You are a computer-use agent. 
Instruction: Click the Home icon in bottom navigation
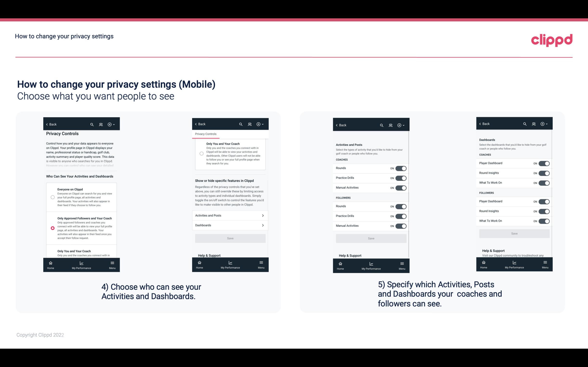(50, 263)
